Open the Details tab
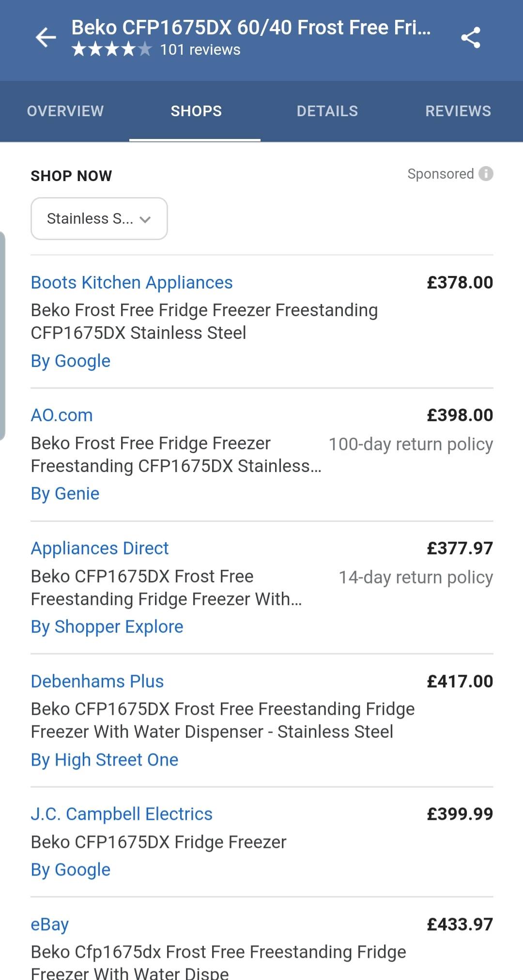 point(327,111)
